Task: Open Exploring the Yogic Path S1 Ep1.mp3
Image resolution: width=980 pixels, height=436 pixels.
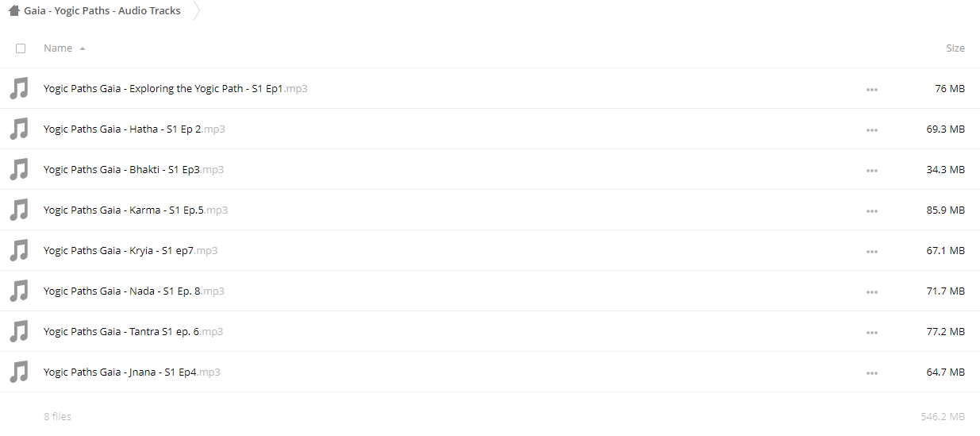Action: tap(175, 88)
